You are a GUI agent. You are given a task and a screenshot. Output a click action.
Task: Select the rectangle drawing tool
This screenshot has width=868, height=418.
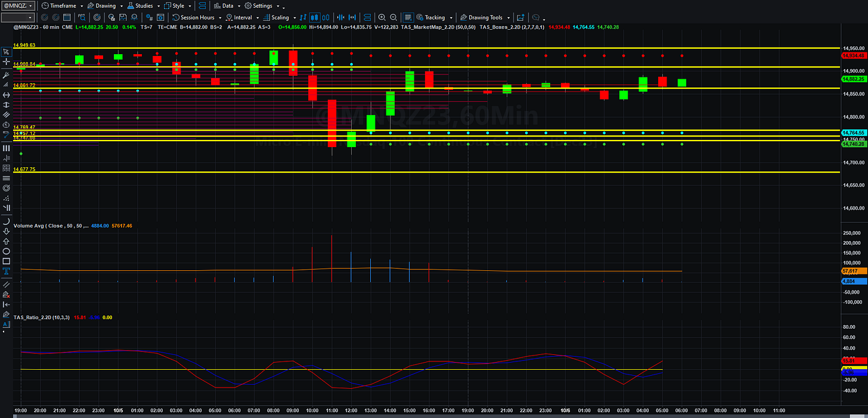[x=6, y=261]
